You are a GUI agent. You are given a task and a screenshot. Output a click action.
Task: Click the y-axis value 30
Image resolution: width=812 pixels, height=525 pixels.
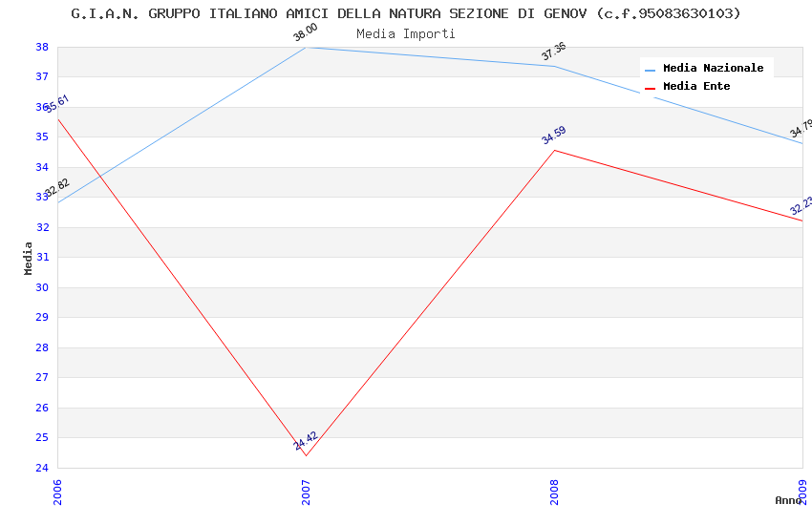coord(42,287)
